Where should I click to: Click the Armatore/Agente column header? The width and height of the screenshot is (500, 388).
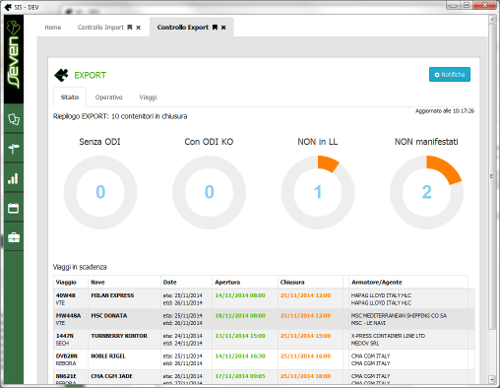[x=377, y=282]
